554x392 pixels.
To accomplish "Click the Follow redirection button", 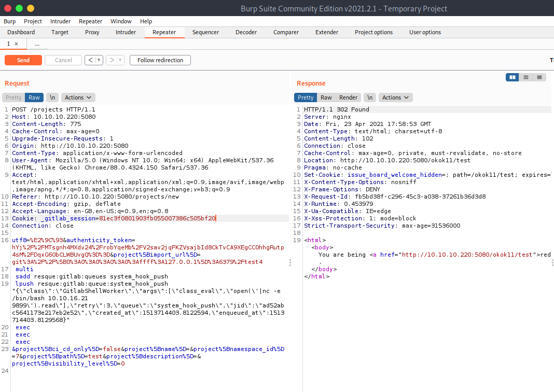I will 160,60.
